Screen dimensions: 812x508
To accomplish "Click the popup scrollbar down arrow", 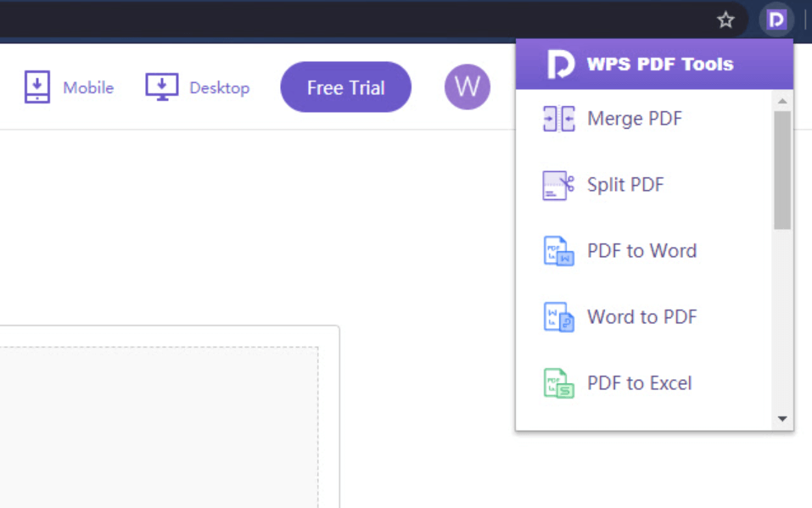I will (782, 418).
